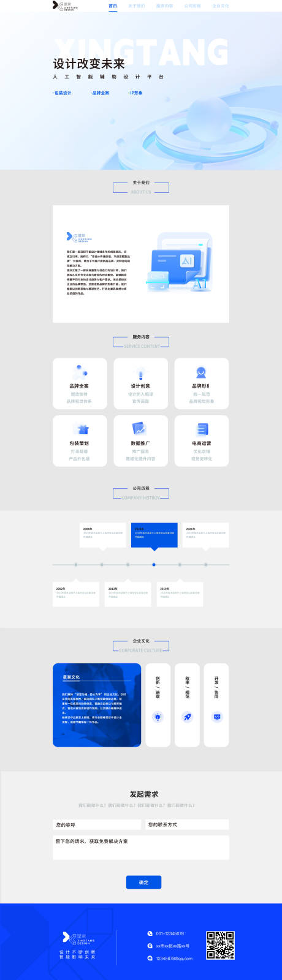The width and height of the screenshot is (282, 980).
Task: Click the phone icon in the footer
Action: point(150,933)
